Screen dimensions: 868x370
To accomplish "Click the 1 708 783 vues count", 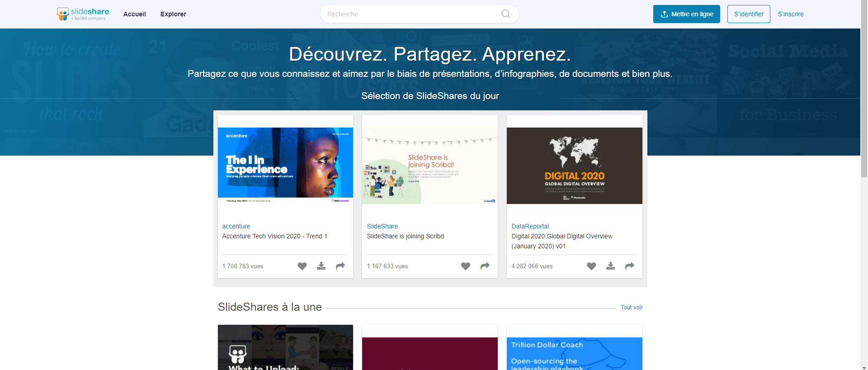I will tap(243, 266).
